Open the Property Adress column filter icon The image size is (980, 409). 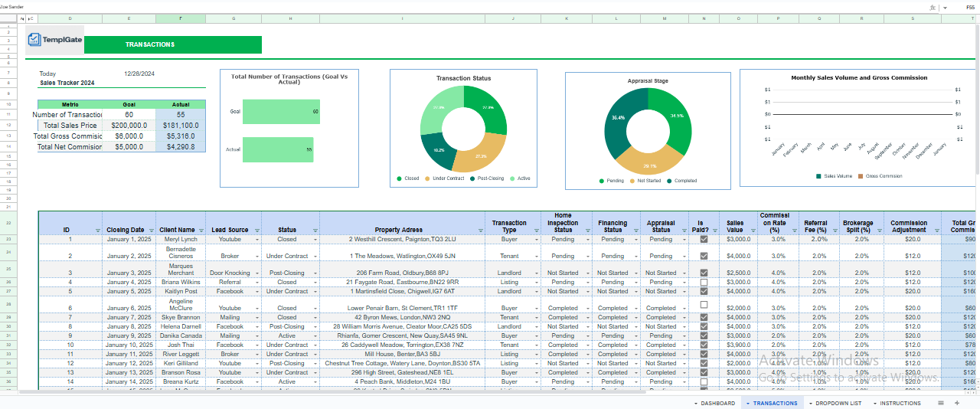pos(480,230)
